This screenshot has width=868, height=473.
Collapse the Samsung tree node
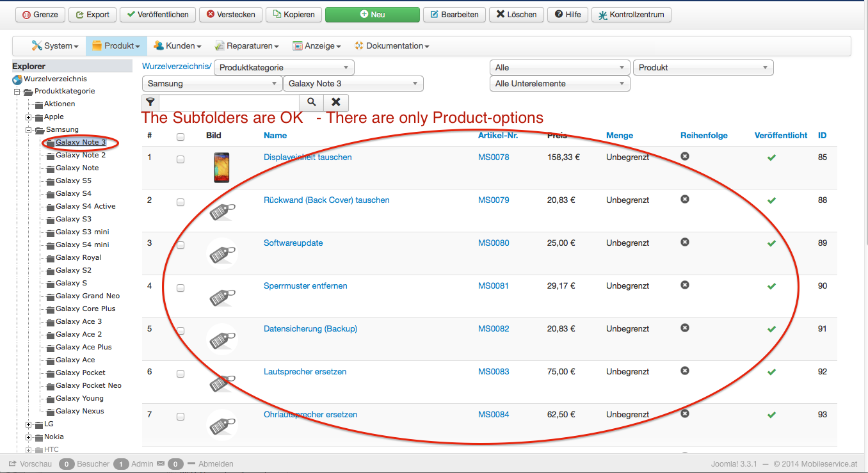(x=28, y=130)
